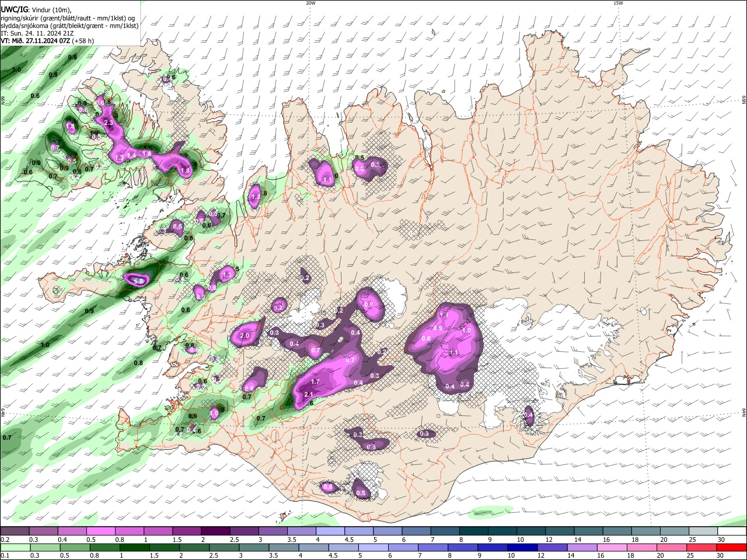Select bright pink upper legend swatch at 0.5

(100, 531)
